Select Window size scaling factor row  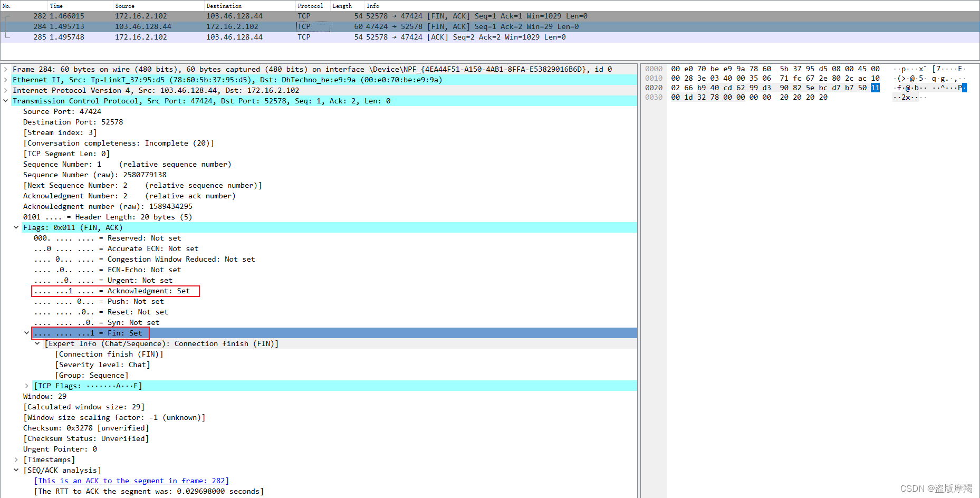[x=114, y=417]
